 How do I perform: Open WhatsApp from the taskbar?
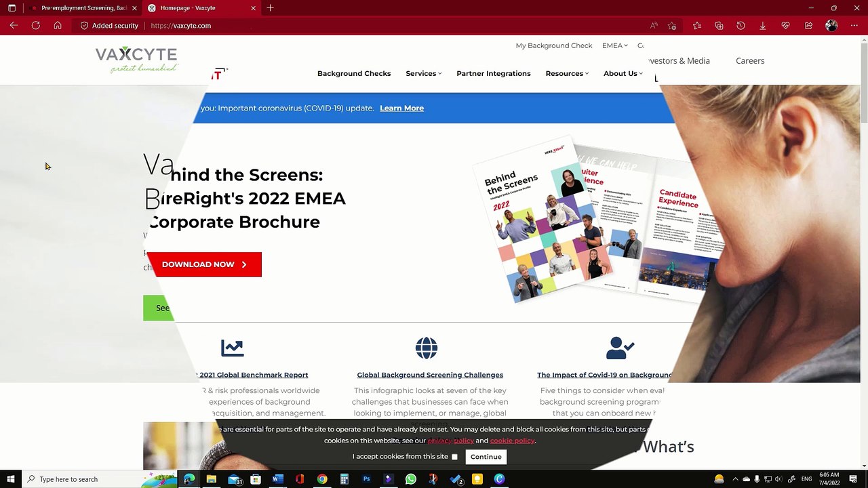(411, 479)
